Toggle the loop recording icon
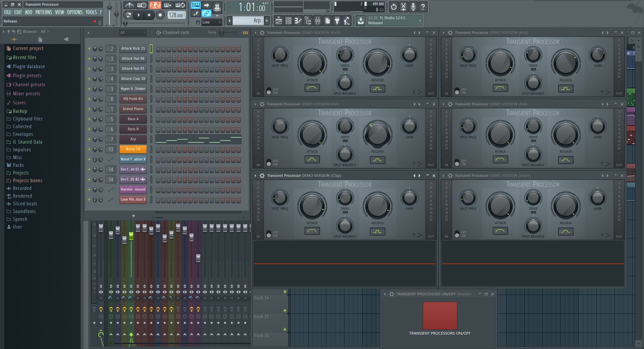 [180, 5]
